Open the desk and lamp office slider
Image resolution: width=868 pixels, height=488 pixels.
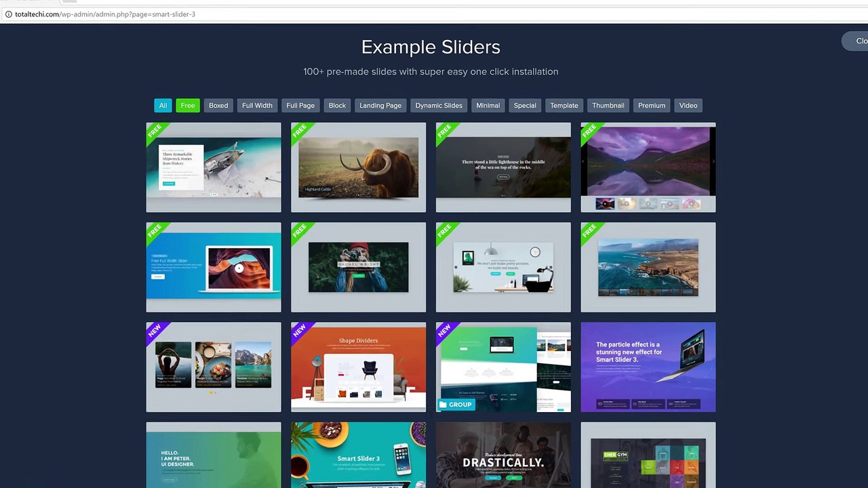click(503, 267)
